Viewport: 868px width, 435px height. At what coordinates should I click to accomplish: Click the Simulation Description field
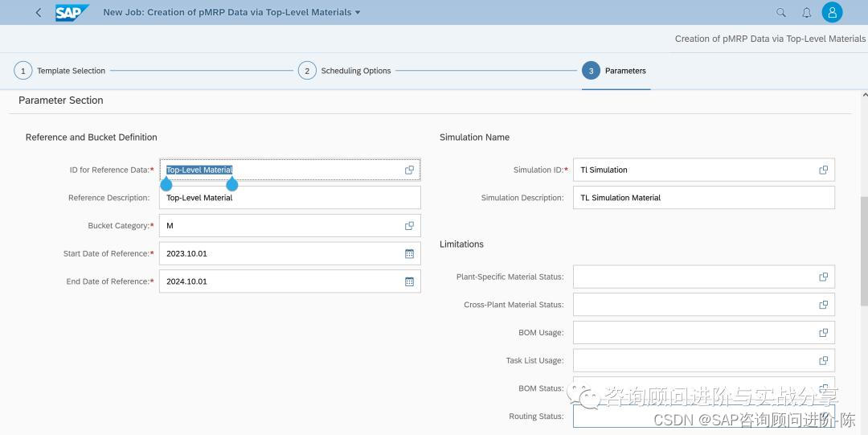pyautogui.click(x=703, y=198)
